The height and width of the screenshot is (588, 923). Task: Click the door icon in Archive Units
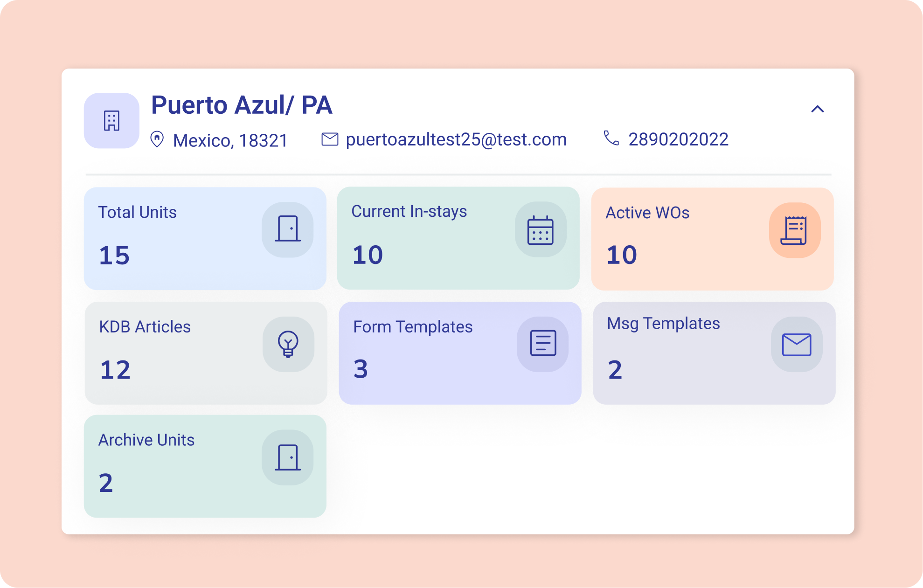pyautogui.click(x=287, y=457)
